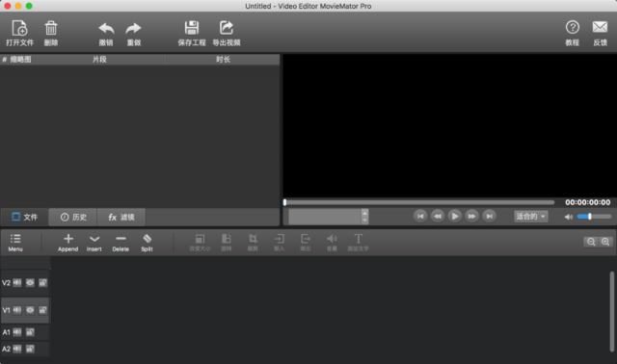Click the fast forward button in player controls

[471, 217]
